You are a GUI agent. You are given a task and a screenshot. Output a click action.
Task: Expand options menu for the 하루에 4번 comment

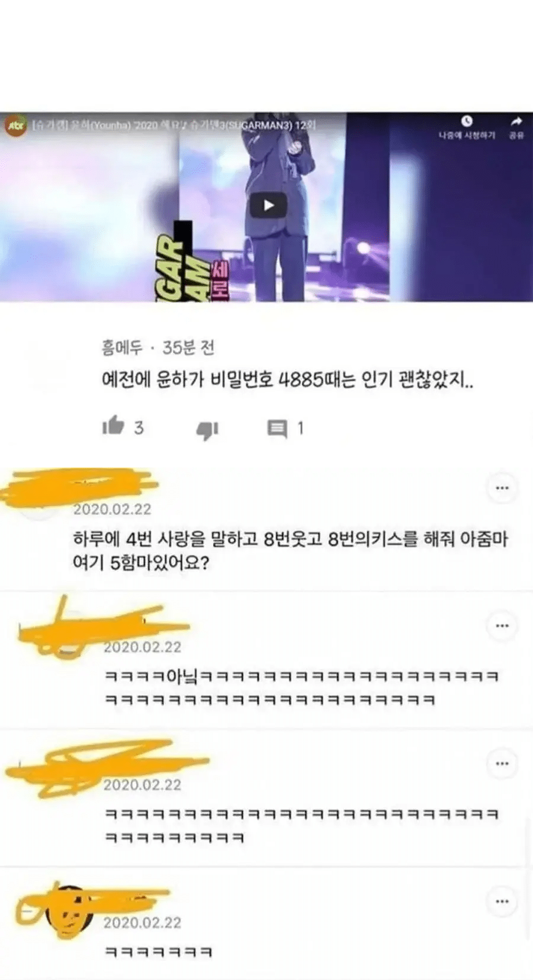(502, 488)
